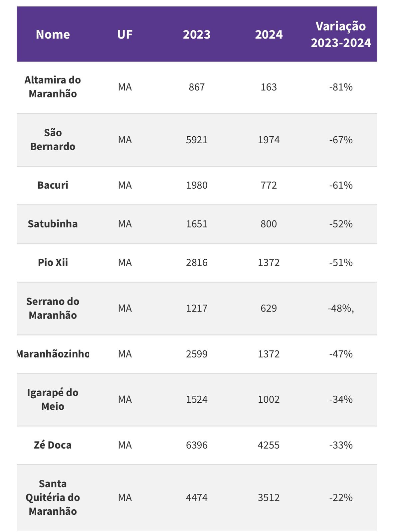Screen dimensions: 394x532
Task: Select the Satubinha name cell
Action: (x=53, y=224)
